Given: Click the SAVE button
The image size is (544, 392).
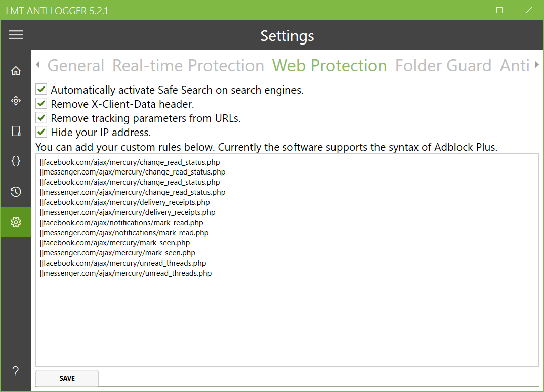Looking at the screenshot, I should click(x=67, y=378).
